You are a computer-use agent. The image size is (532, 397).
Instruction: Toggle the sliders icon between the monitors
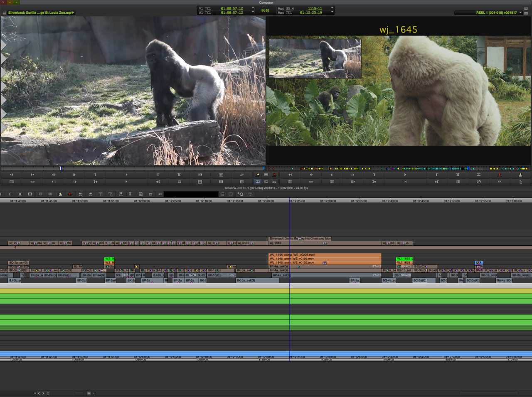click(x=274, y=182)
